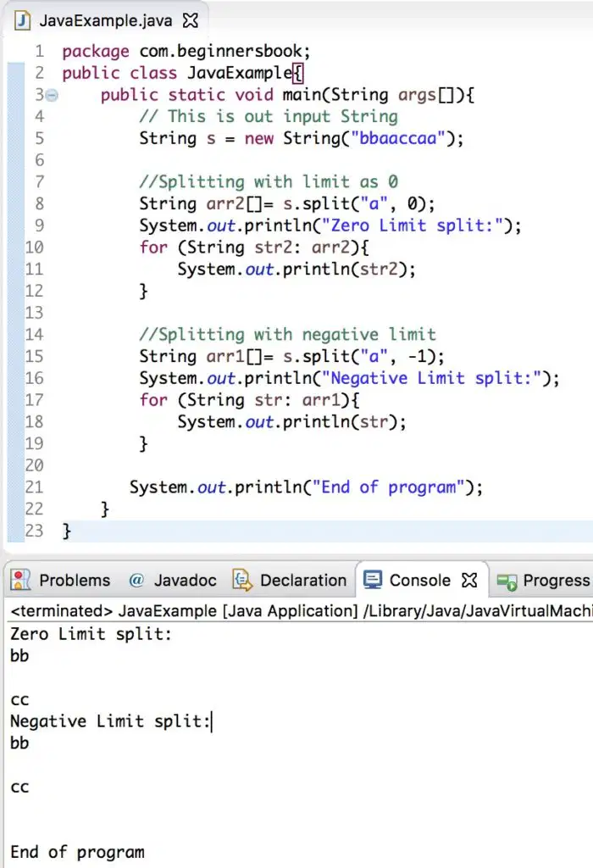The image size is (593, 868).
Task: Close the JavaExample.java editor tab
Action: click(x=191, y=20)
